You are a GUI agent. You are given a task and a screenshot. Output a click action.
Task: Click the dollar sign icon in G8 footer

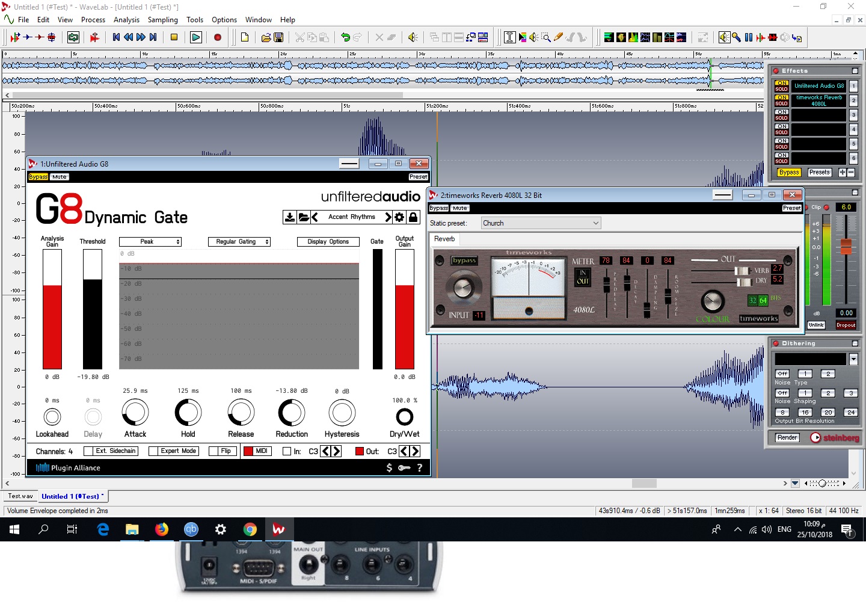[x=389, y=467]
